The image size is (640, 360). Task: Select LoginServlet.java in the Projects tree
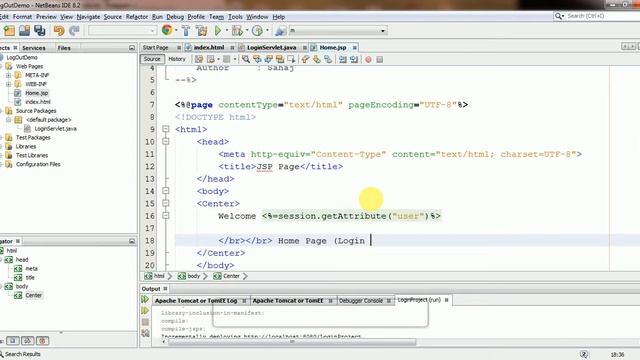click(x=55, y=129)
